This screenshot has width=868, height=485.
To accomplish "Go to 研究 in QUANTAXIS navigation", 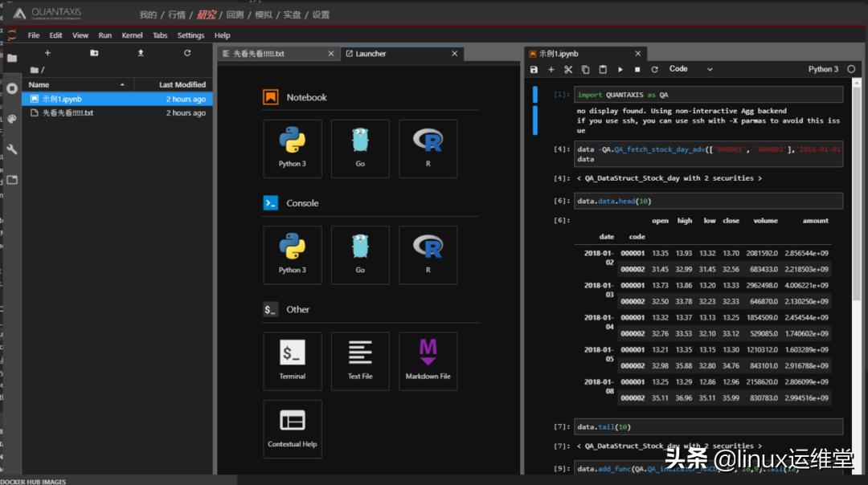I will coord(206,15).
